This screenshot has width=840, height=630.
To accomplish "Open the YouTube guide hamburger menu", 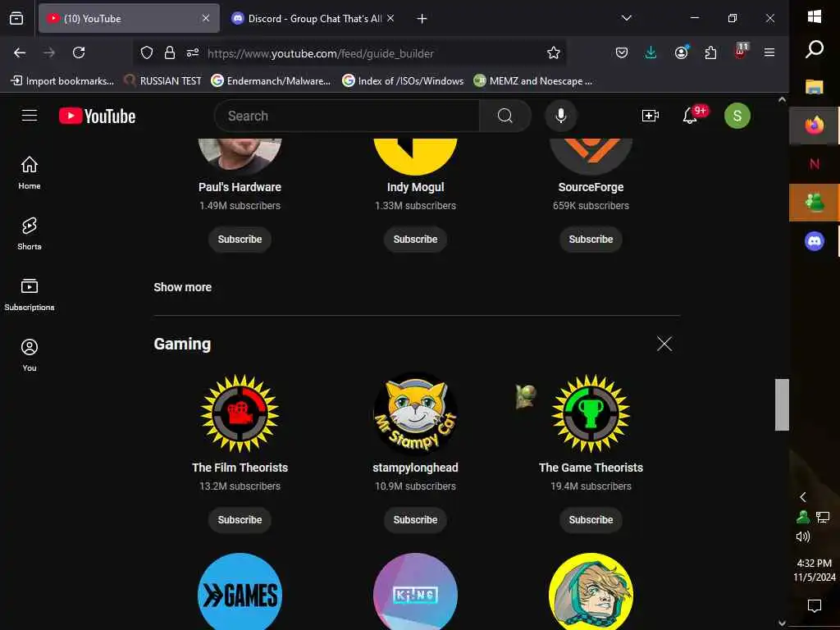I will (x=30, y=116).
